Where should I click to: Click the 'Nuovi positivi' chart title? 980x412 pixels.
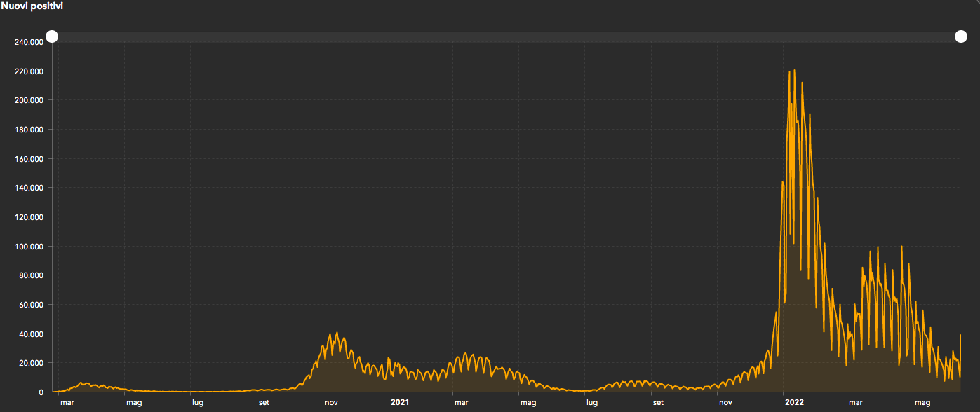32,6
